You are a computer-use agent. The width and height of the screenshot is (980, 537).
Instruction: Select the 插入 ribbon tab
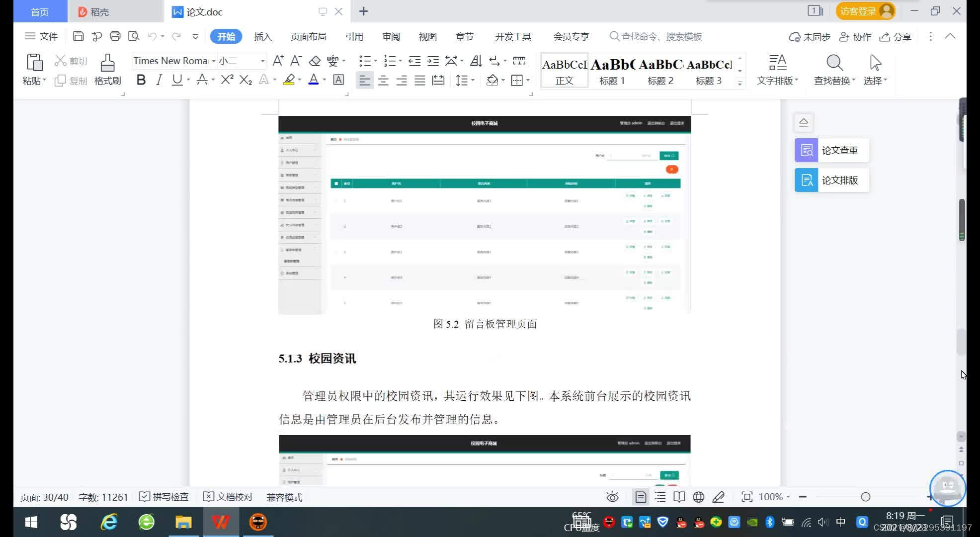[x=262, y=36]
